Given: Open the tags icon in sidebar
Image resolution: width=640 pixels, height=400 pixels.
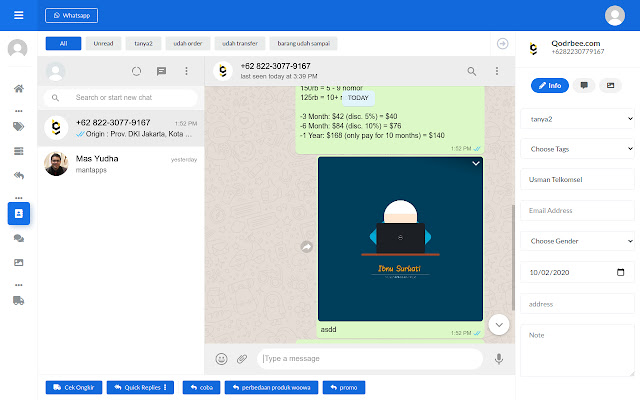Looking at the screenshot, I should click(18, 127).
